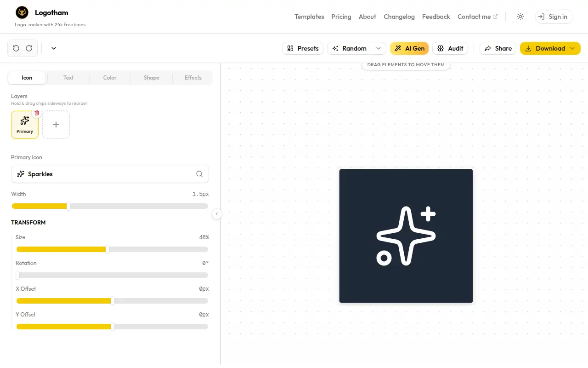588x368 pixels.
Task: Switch to the Effects tab
Action: [193, 78]
